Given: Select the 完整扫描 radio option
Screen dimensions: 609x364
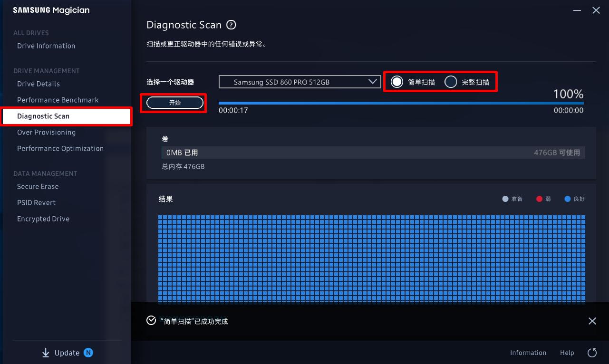Looking at the screenshot, I should click(x=451, y=82).
